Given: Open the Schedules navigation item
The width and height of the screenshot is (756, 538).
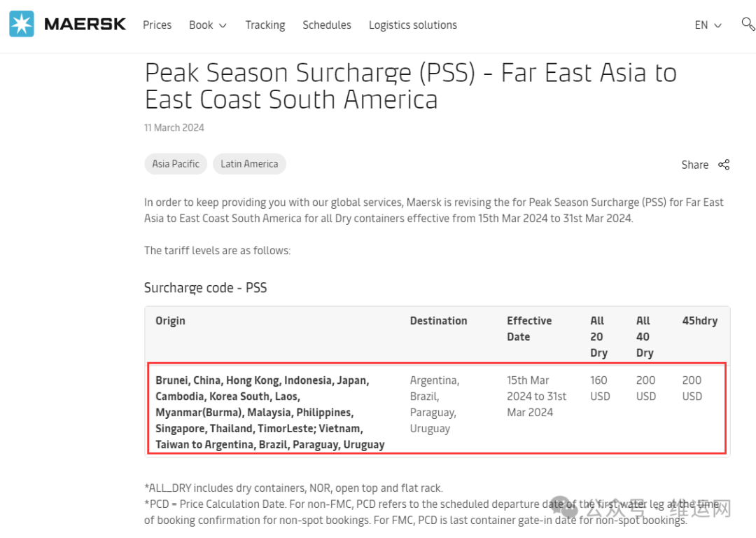Looking at the screenshot, I should coord(327,25).
